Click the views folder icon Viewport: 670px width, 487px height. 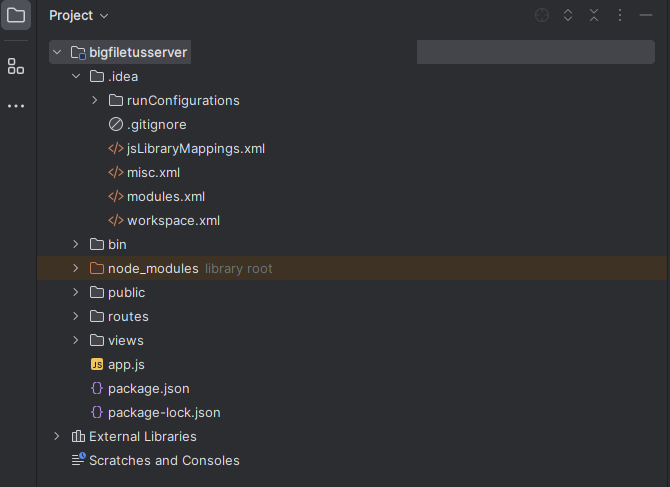coord(97,340)
